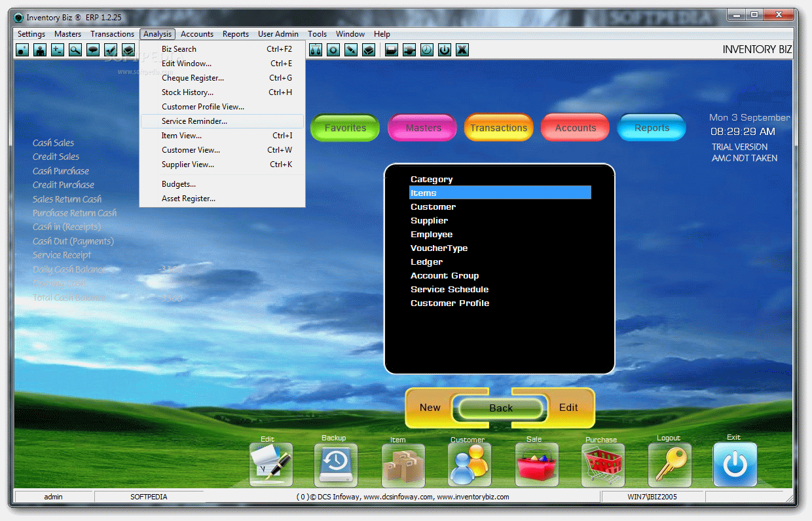Open the Tools menu

click(x=318, y=34)
